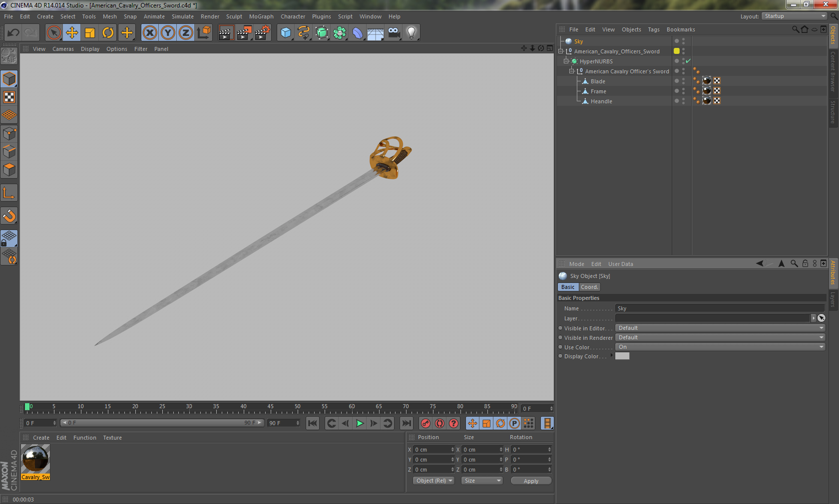Click the Undo arrow icon
The height and width of the screenshot is (504, 839).
pos(13,33)
